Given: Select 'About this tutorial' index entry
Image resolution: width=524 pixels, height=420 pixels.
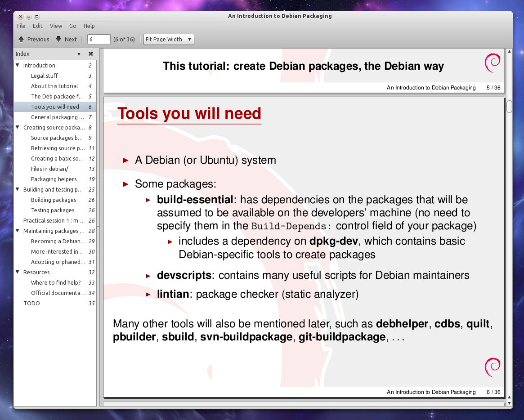Looking at the screenshot, I should click(55, 86).
